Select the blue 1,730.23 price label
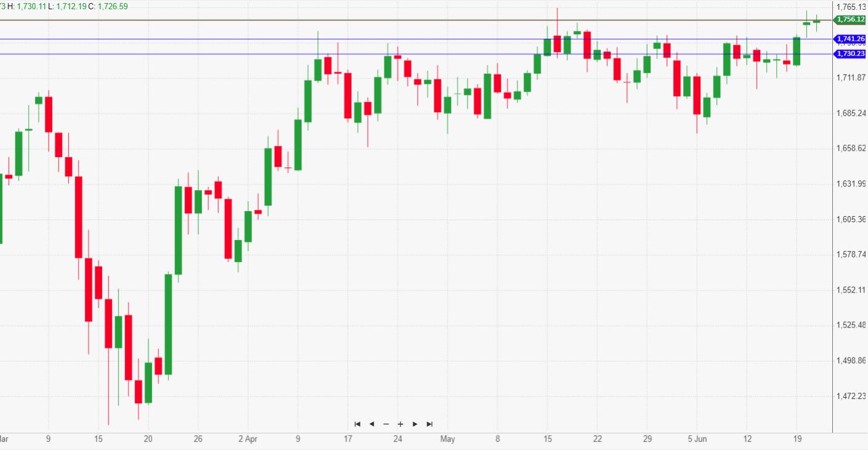 tap(850, 54)
